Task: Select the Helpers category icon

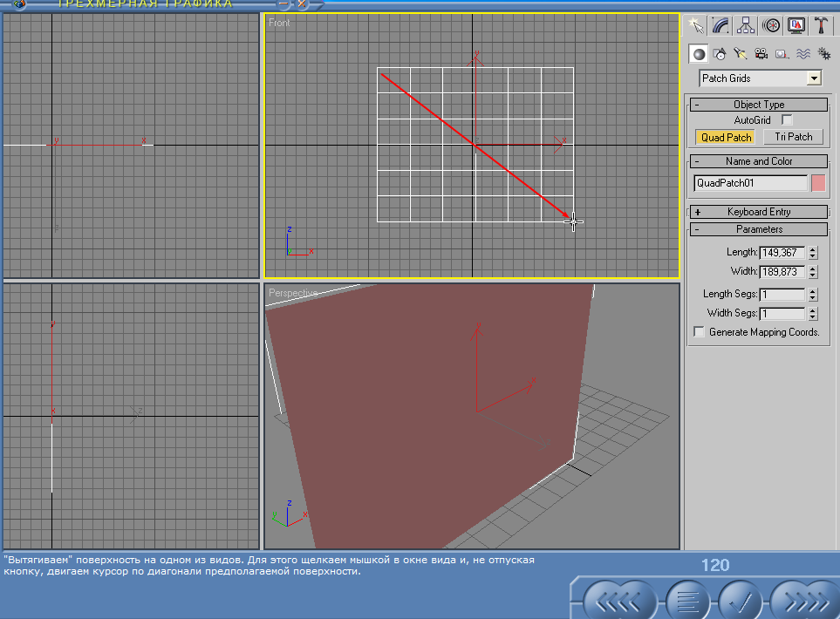Action: tap(782, 54)
